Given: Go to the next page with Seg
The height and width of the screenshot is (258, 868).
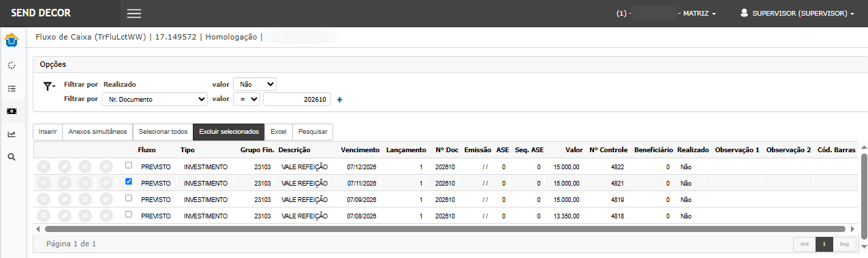Looking at the screenshot, I should 845,244.
